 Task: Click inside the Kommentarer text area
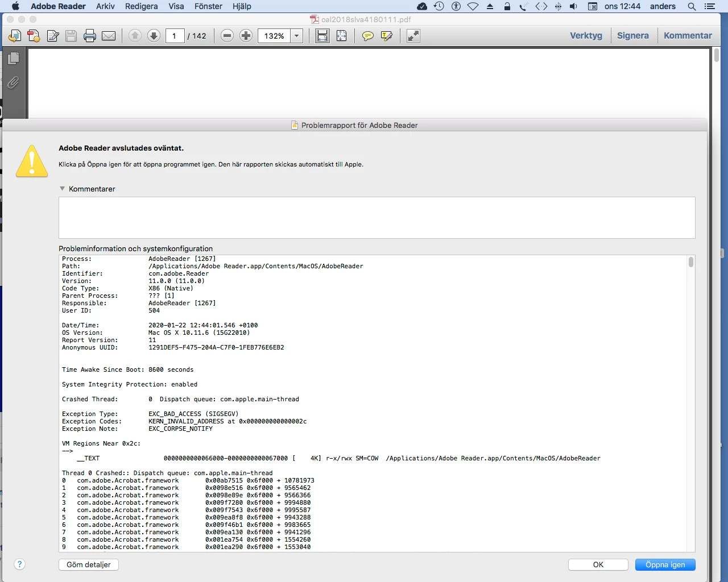coord(377,218)
